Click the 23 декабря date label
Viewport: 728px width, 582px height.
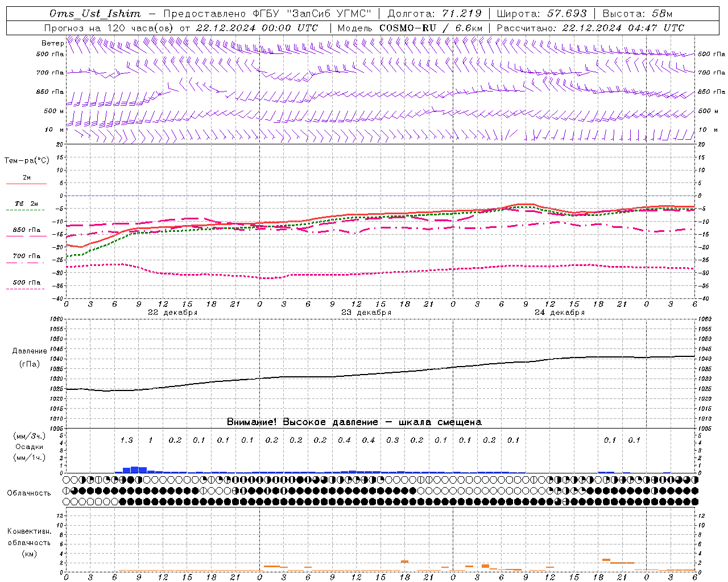(x=366, y=313)
